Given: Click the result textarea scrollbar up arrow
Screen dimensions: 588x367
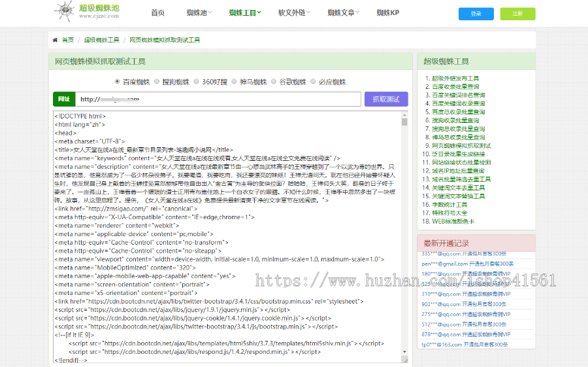Looking at the screenshot, I should (x=404, y=115).
